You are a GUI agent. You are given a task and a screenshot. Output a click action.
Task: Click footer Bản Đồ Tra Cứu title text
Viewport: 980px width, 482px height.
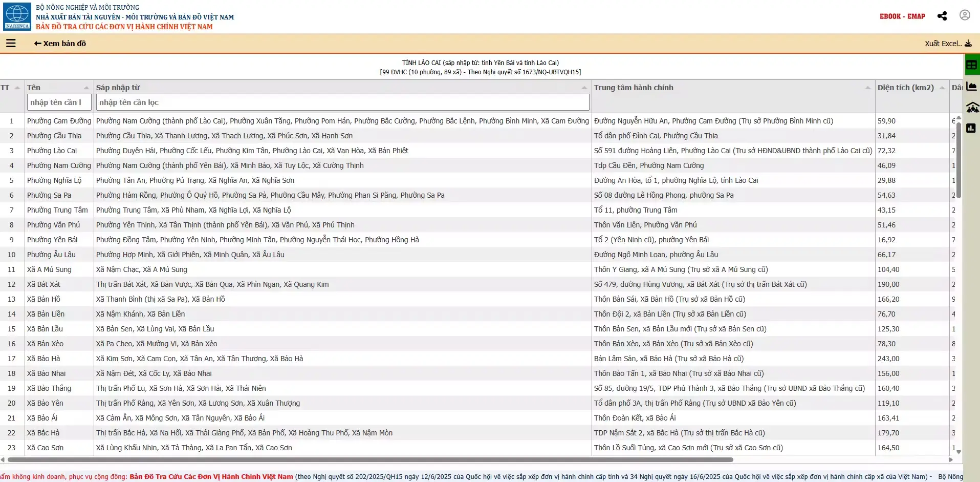coord(211,476)
